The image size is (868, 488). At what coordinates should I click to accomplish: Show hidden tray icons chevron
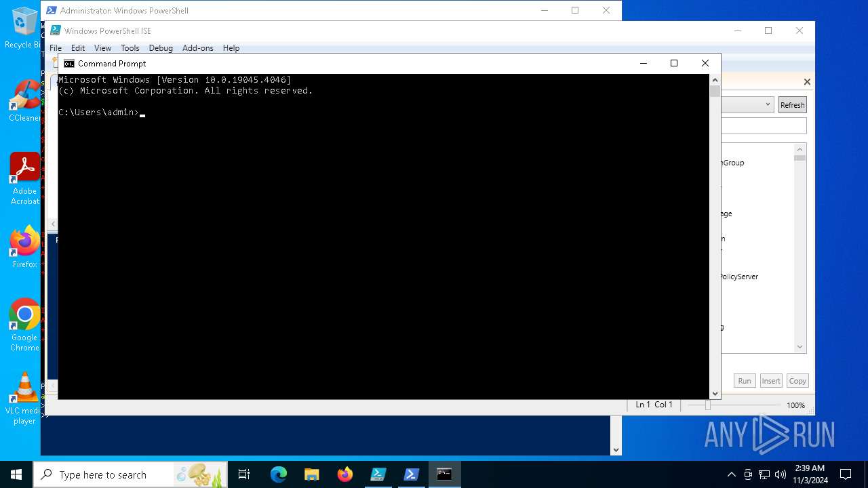pyautogui.click(x=731, y=474)
